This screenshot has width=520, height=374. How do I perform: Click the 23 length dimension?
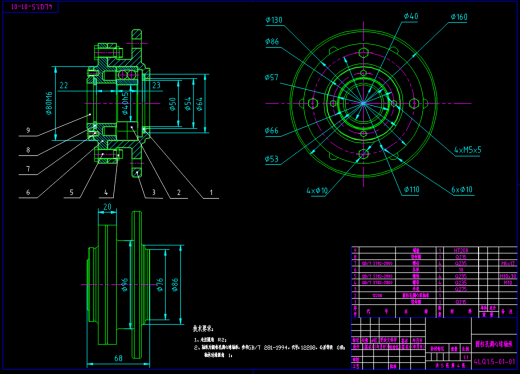156,86
